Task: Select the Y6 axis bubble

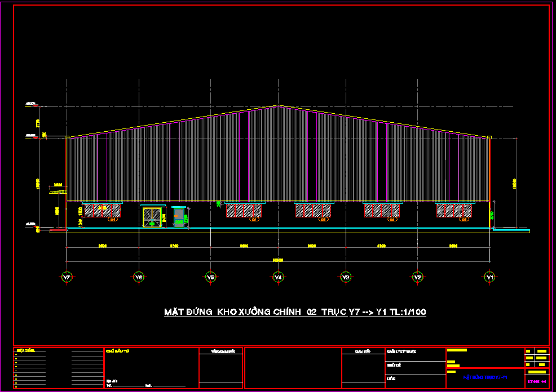Action: 139,277
